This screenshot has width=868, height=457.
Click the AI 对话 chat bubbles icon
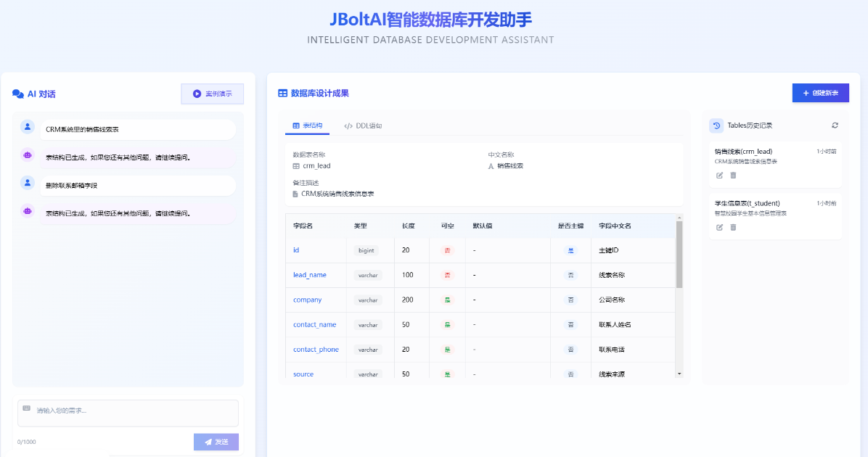[x=17, y=94]
